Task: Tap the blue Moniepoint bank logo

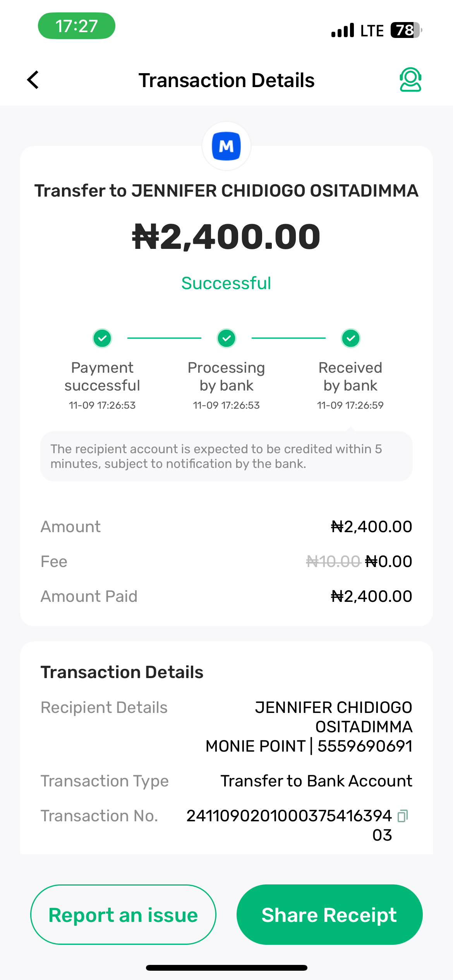Action: pyautogui.click(x=226, y=146)
